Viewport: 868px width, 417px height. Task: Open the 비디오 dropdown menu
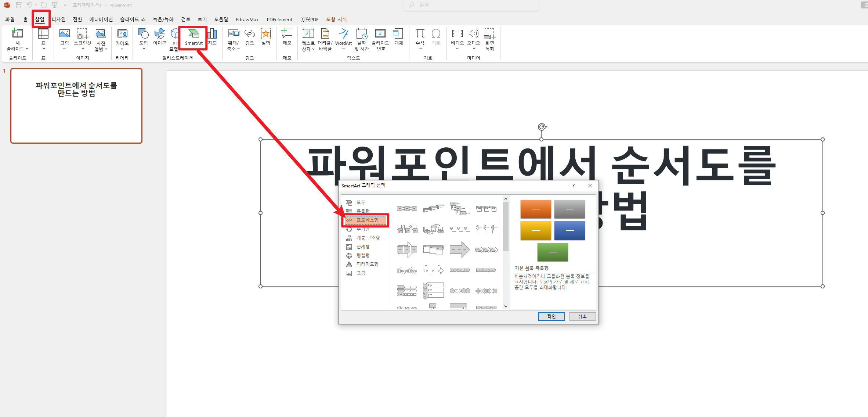pyautogui.click(x=457, y=48)
